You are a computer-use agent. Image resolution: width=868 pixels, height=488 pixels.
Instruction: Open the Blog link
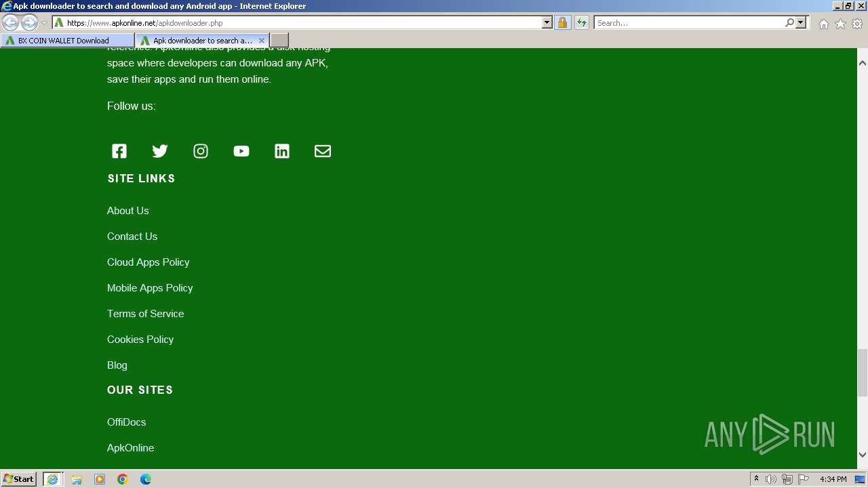(117, 365)
